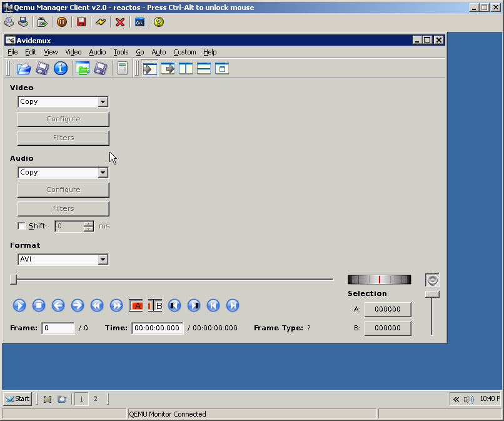Enable the audio Shift checkbox

pyautogui.click(x=22, y=226)
